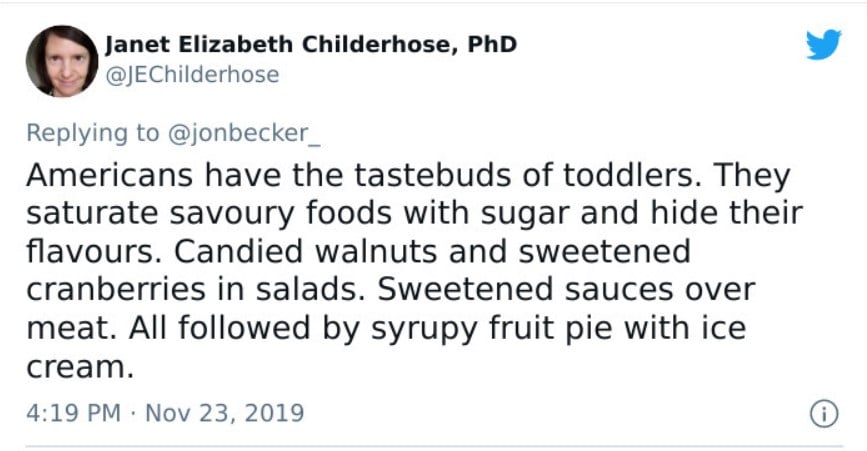The height and width of the screenshot is (451, 867).
Task: Click the word 'savoury' in tweet
Action: point(232,214)
